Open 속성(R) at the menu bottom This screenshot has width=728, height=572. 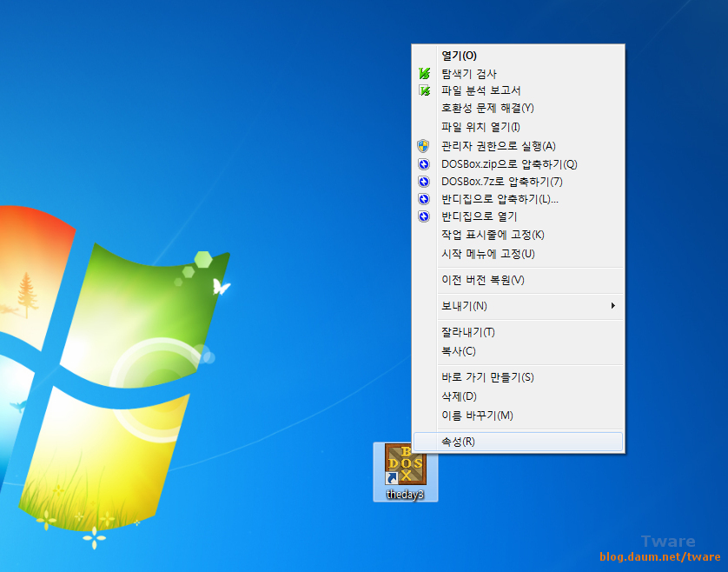click(518, 442)
